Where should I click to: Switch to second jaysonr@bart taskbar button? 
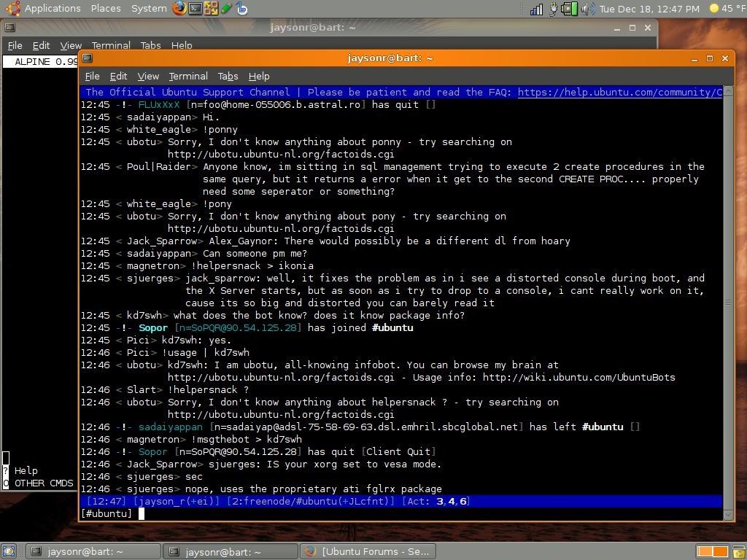231,551
